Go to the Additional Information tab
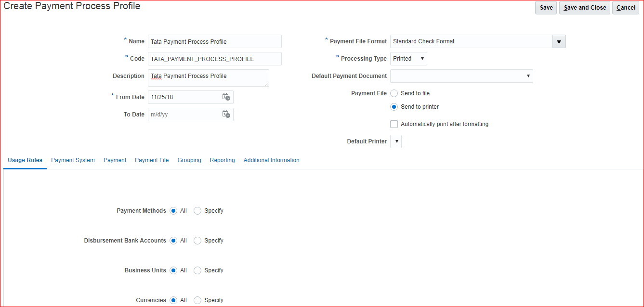Screen dimensions: 644x307 (x=271, y=160)
